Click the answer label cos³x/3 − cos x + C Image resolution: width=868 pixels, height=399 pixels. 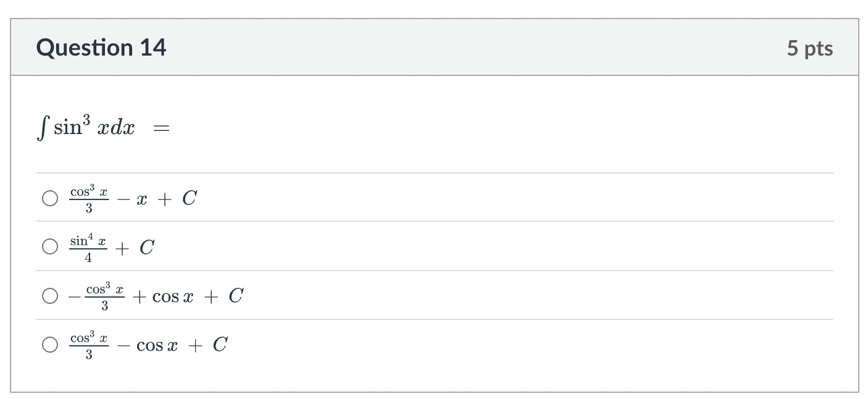(148, 345)
